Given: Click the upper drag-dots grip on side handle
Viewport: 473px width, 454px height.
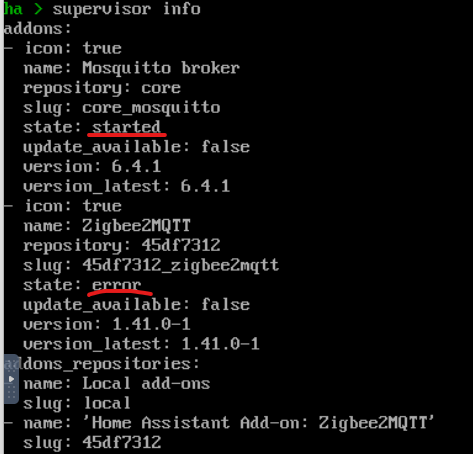Looking at the screenshot, I should pos(11,364).
